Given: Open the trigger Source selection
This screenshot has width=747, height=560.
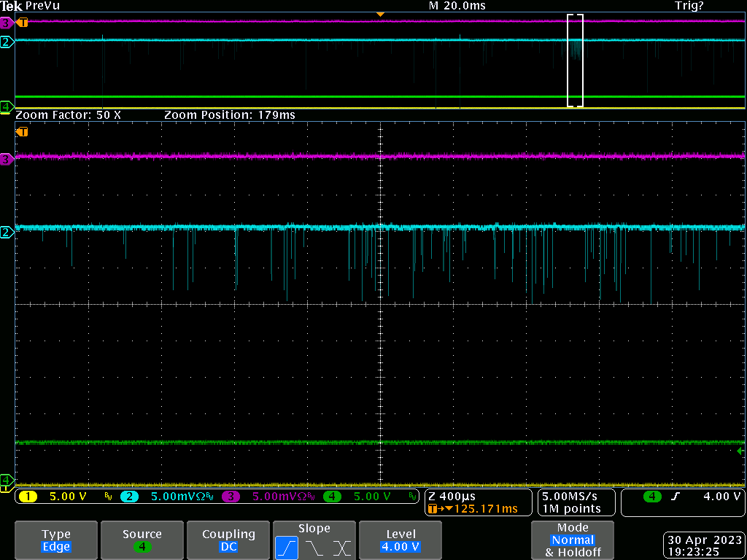Looking at the screenshot, I should tap(142, 540).
